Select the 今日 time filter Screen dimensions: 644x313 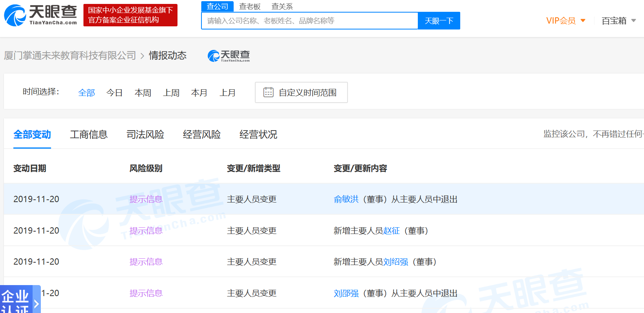pos(115,93)
